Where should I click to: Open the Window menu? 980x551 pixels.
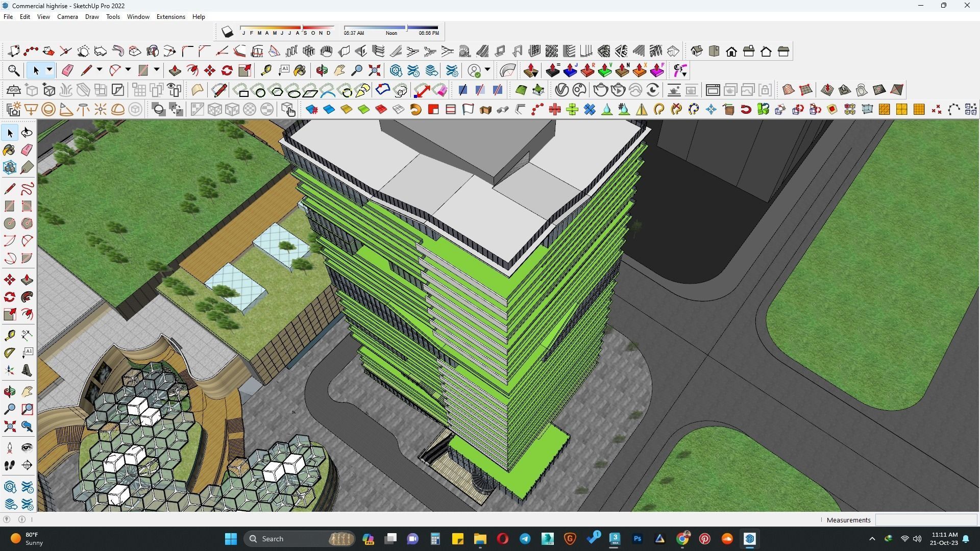[x=138, y=17]
